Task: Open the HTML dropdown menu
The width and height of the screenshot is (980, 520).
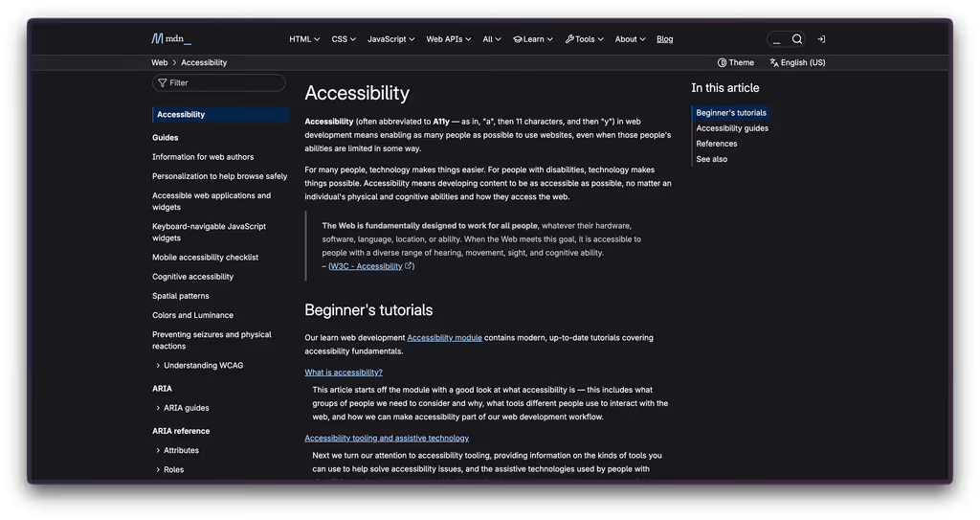Action: (x=304, y=39)
